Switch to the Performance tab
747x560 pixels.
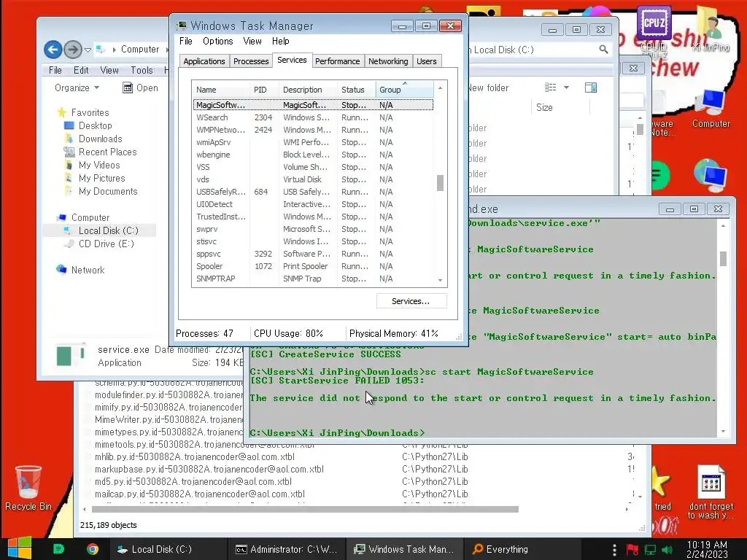337,61
